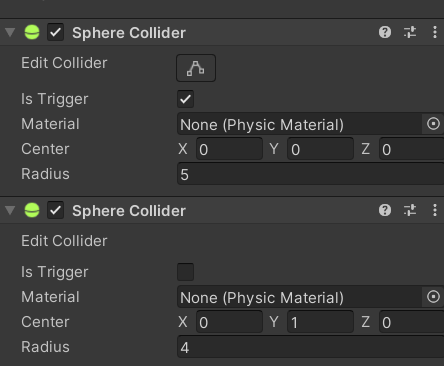Open help for the second Sphere Collider
Image resolution: width=444 pixels, height=366 pixels.
[385, 210]
